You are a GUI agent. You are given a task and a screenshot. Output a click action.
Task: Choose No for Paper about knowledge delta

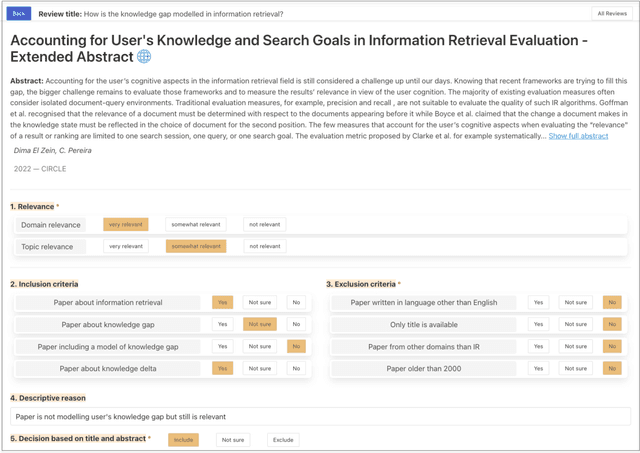[x=295, y=368]
